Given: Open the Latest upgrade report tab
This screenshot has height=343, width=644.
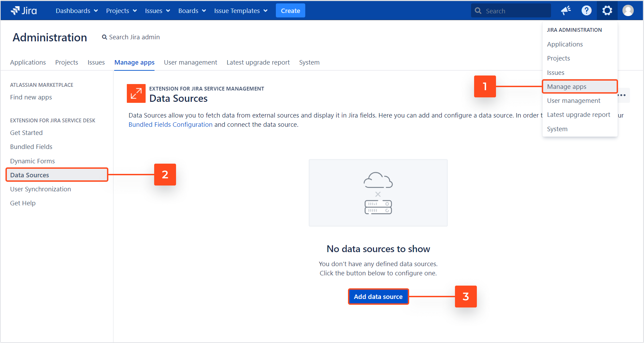Looking at the screenshot, I should pyautogui.click(x=258, y=63).
